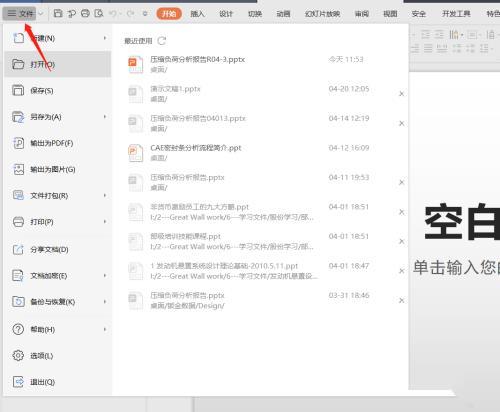Remove 演示文稿1.pptx from recent list
Screen dimensions: 500x412
coord(402,94)
